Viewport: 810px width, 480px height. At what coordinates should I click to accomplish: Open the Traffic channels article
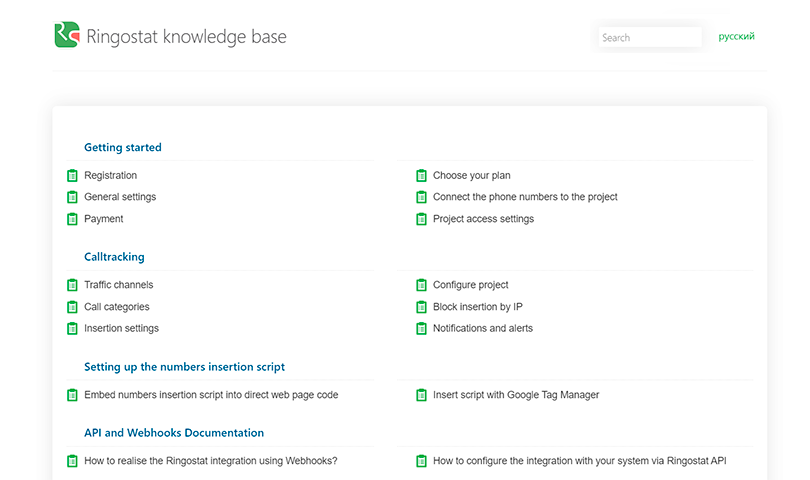(119, 285)
